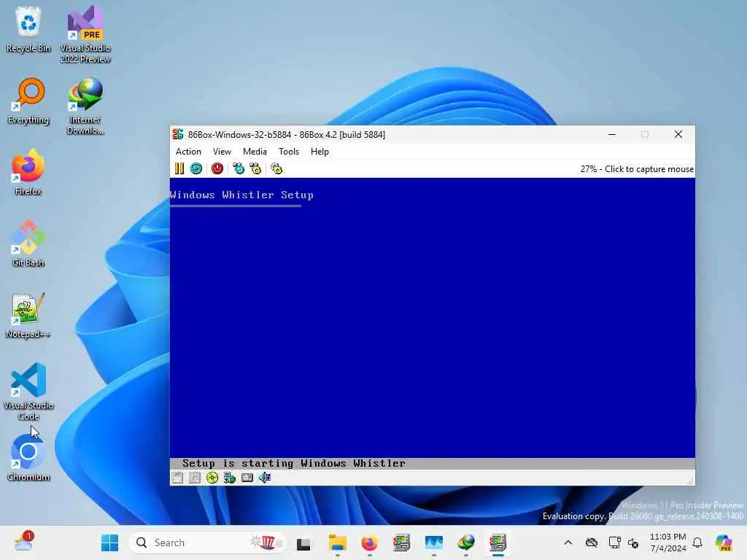
Task: Open the Media menu
Action: [255, 152]
